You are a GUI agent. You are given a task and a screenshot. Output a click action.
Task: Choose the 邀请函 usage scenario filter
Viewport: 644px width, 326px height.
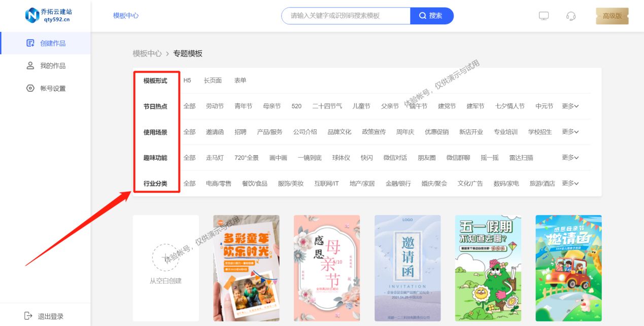215,132
